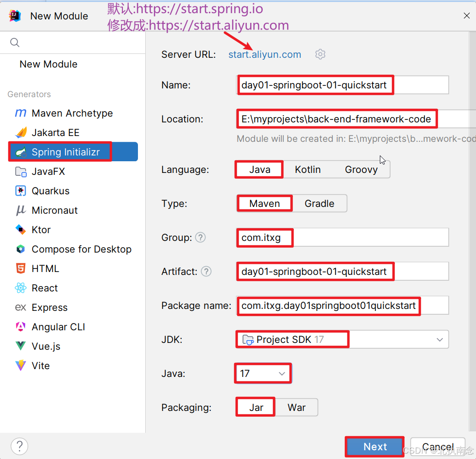The image size is (476, 459).
Task: Click the Spring Initializr leaf icon
Action: click(20, 152)
